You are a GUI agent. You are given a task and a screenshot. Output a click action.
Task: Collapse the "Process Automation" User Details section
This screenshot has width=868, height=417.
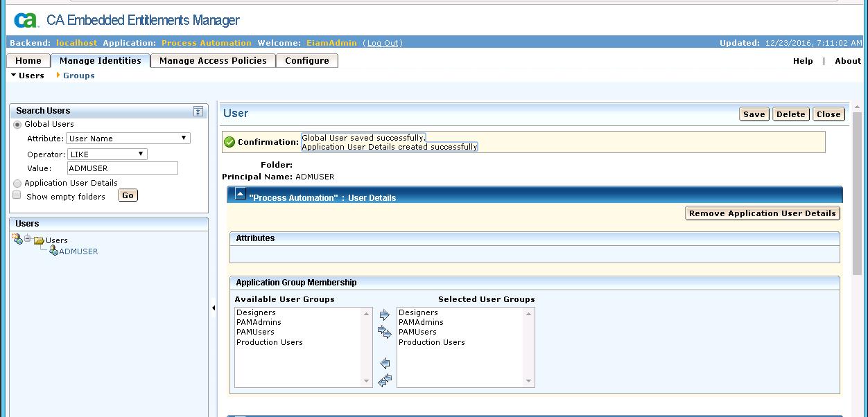click(240, 194)
